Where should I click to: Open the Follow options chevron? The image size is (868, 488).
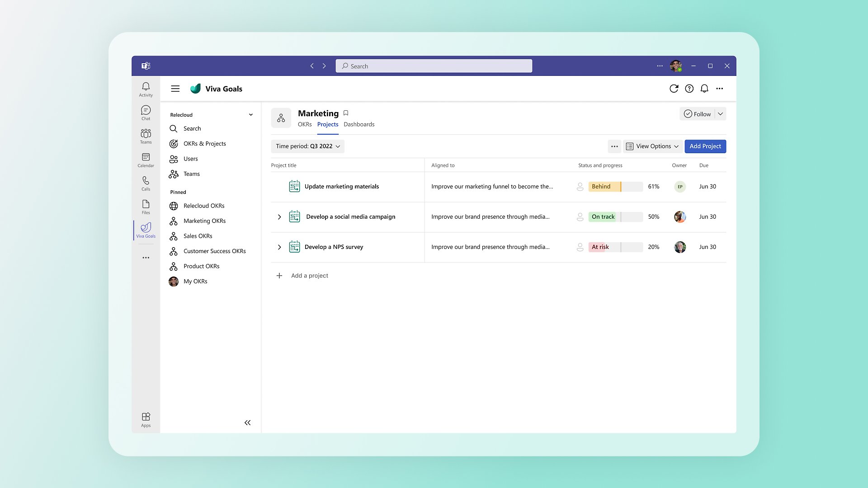point(721,114)
